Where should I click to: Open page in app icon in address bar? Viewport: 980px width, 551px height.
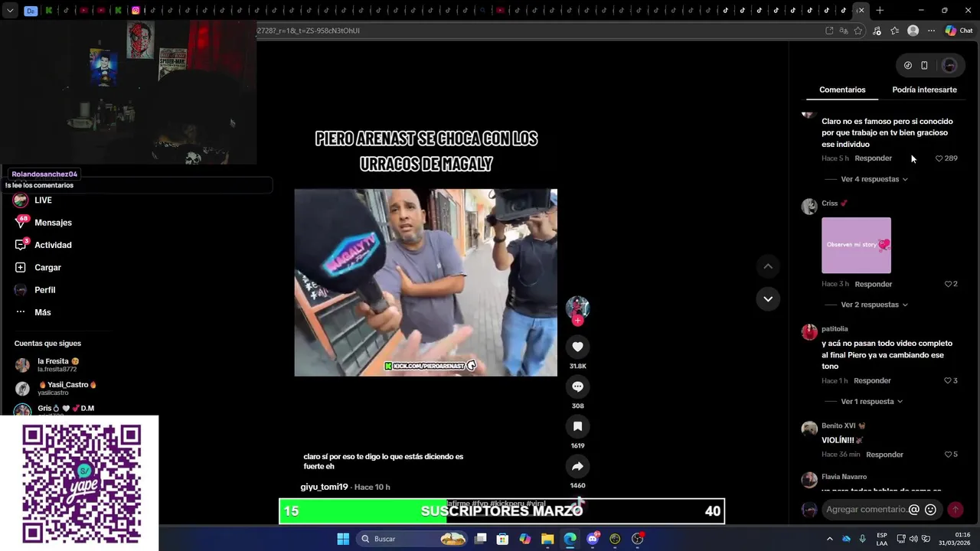[829, 31]
